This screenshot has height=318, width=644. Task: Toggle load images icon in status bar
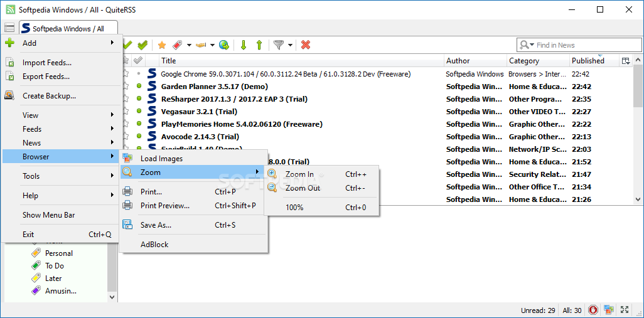(x=609, y=310)
